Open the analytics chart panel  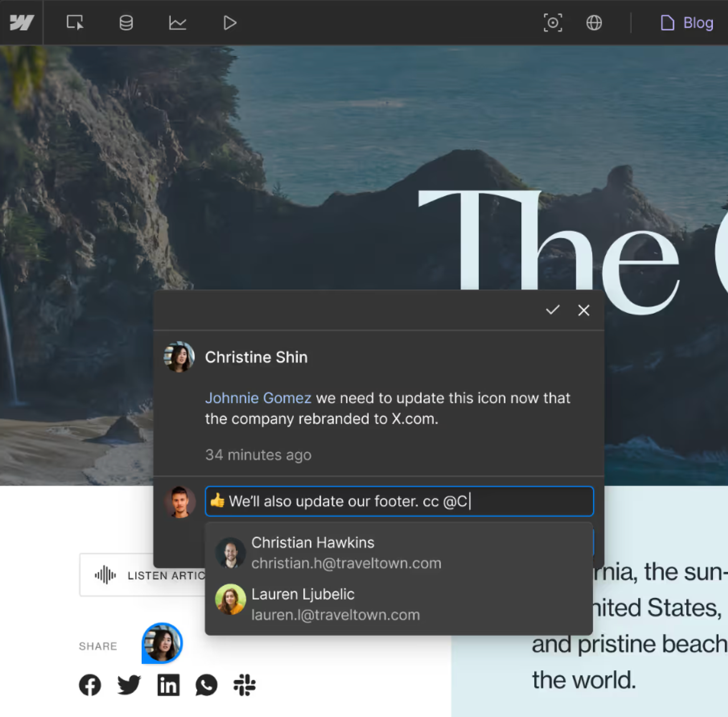tap(177, 23)
